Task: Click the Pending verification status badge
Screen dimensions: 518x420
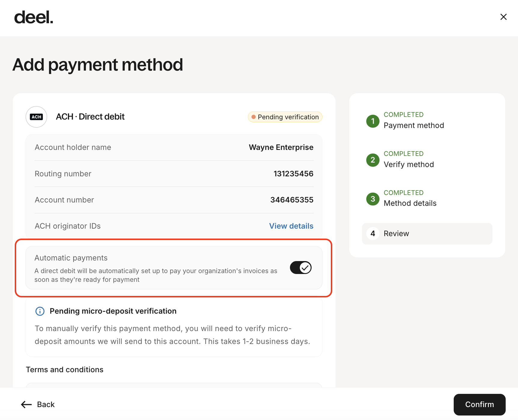Action: coord(285,117)
